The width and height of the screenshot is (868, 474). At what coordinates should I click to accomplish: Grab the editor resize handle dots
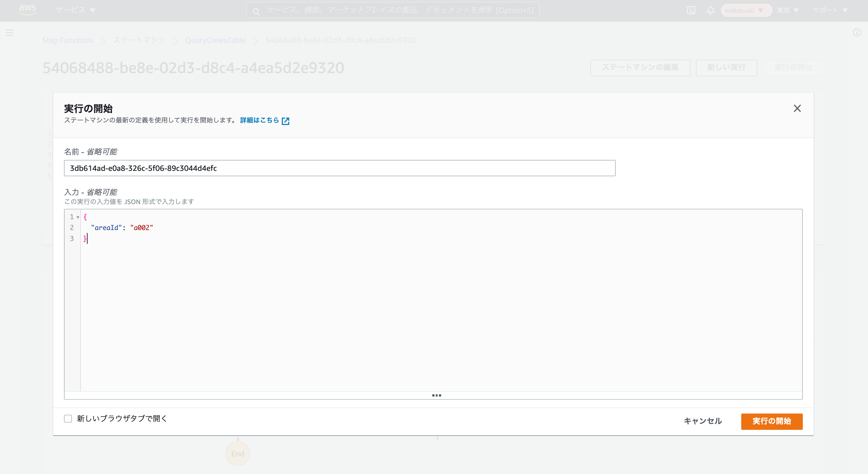[436, 395]
